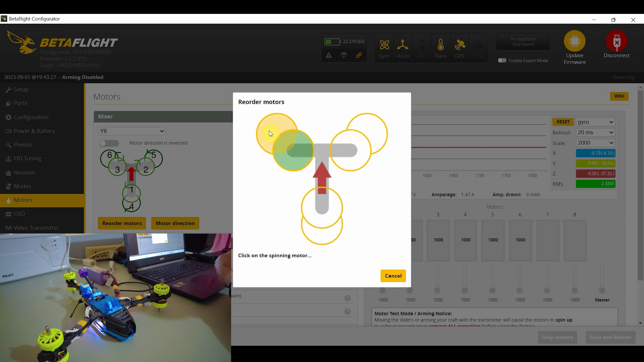644x362 pixels.
Task: Click the warning triangle status icon
Action: [x=329, y=55]
